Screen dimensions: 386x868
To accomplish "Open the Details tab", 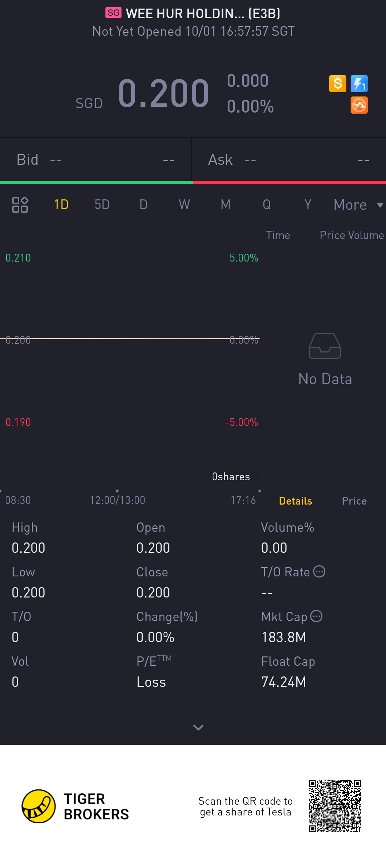I will point(295,501).
